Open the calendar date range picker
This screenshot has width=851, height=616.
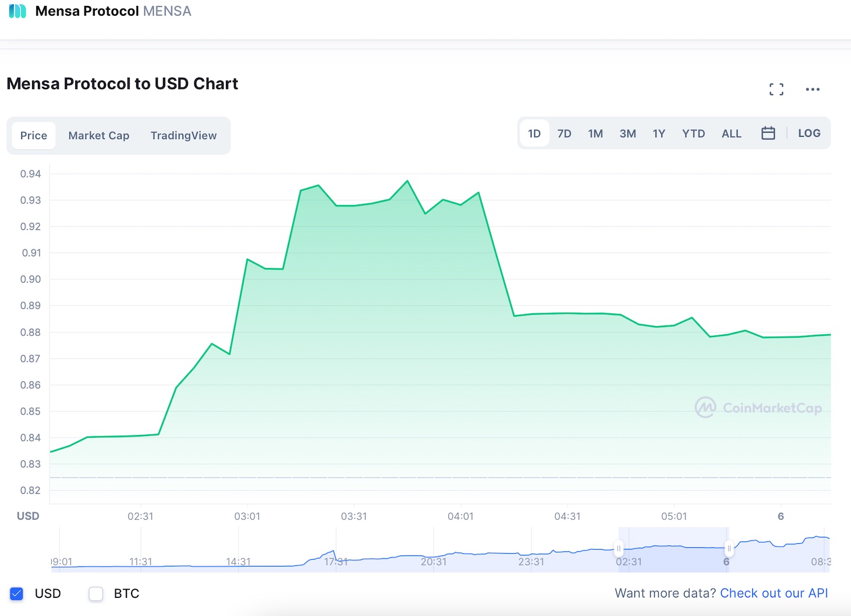(x=768, y=133)
